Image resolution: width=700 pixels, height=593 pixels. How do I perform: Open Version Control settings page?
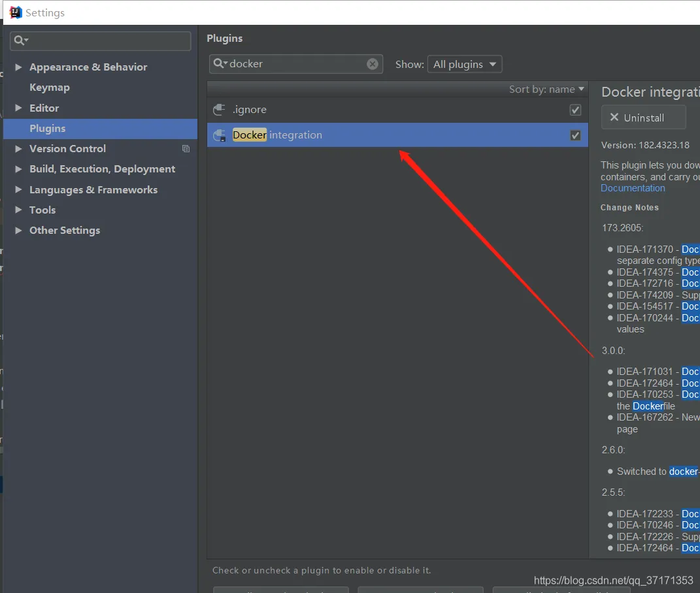pyautogui.click(x=67, y=149)
